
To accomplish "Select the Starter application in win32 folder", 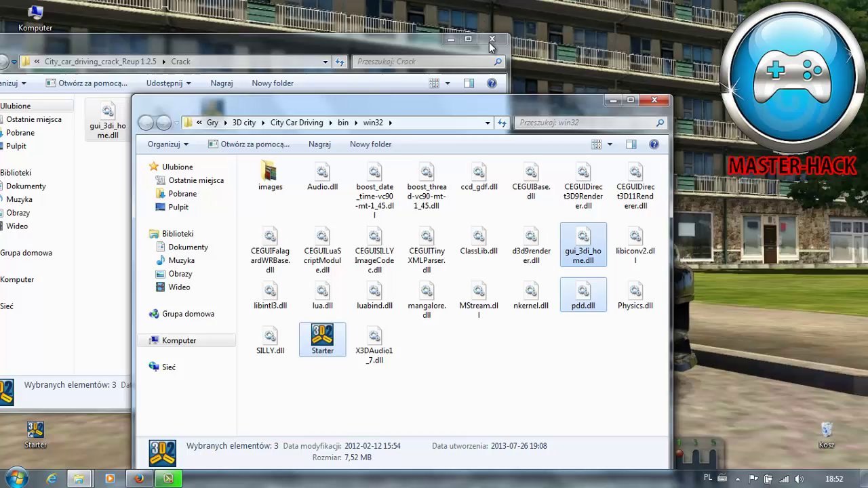I will coord(322,340).
